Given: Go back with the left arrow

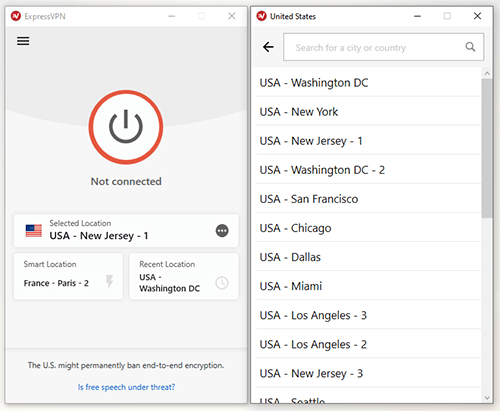Looking at the screenshot, I should [268, 47].
